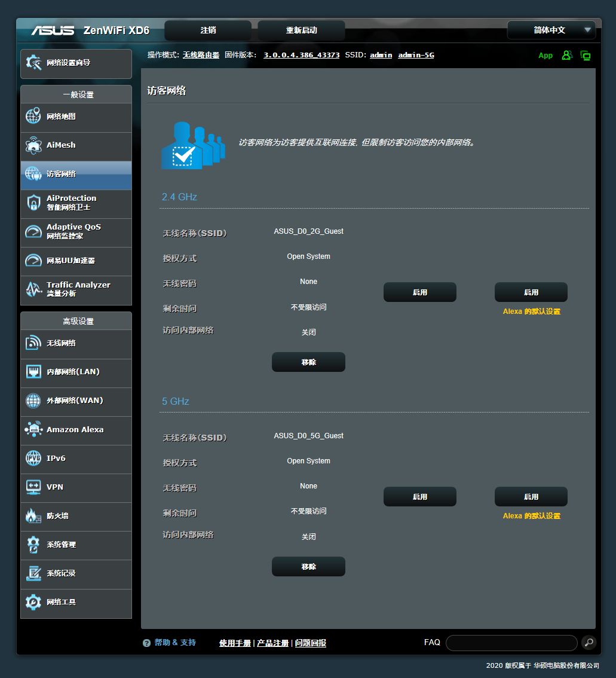Open Adaptive QoS gauge icon

pos(33,232)
